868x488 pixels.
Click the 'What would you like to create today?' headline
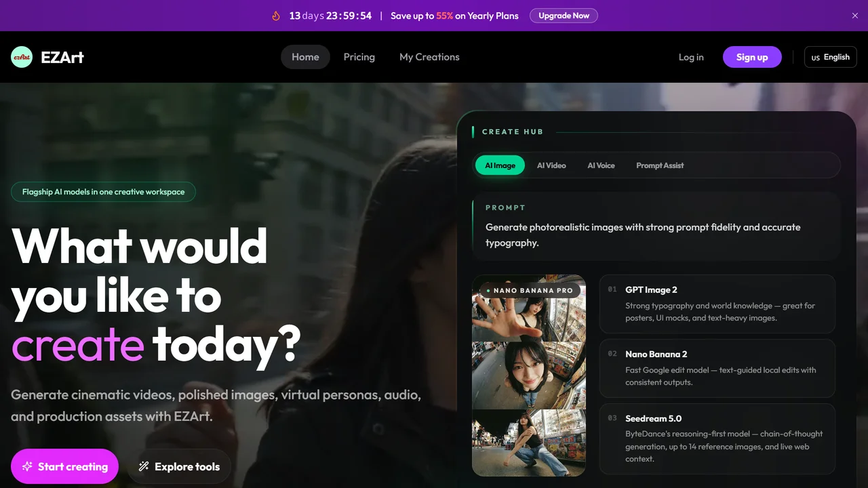156,295
